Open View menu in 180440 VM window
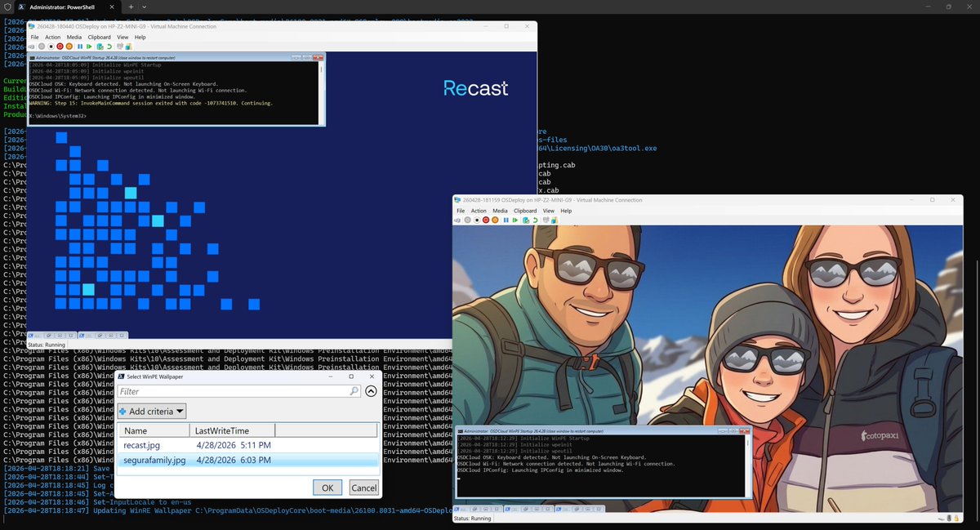 click(122, 37)
